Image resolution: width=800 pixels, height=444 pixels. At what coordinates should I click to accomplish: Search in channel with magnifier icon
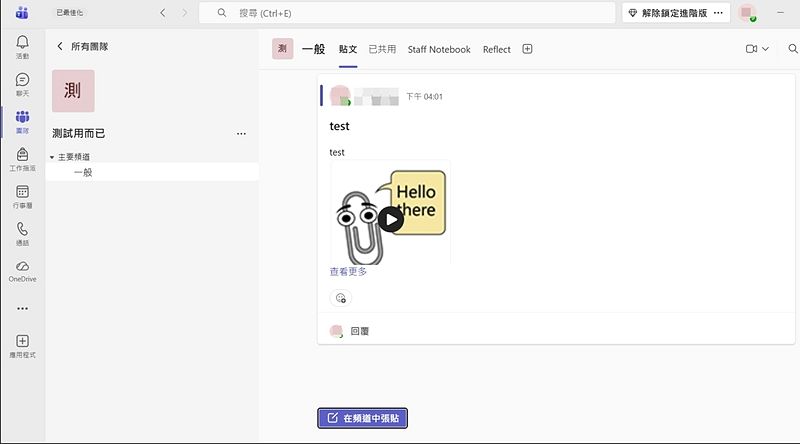[793, 49]
